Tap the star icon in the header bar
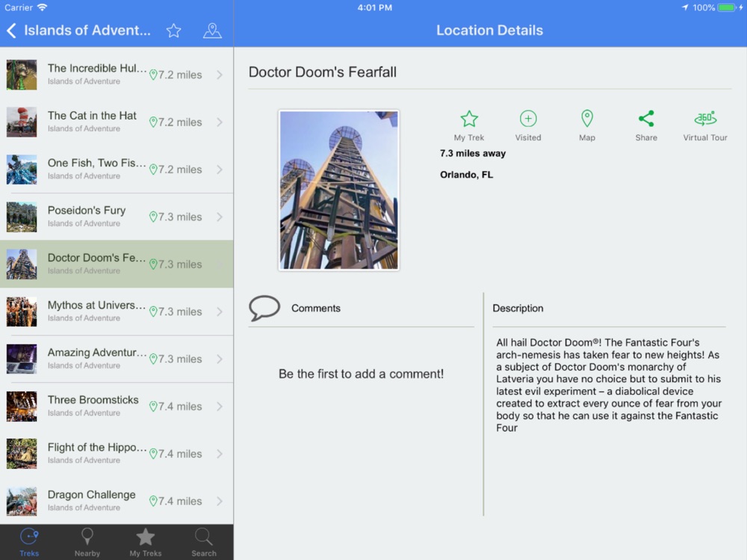The image size is (747, 560). click(x=174, y=31)
